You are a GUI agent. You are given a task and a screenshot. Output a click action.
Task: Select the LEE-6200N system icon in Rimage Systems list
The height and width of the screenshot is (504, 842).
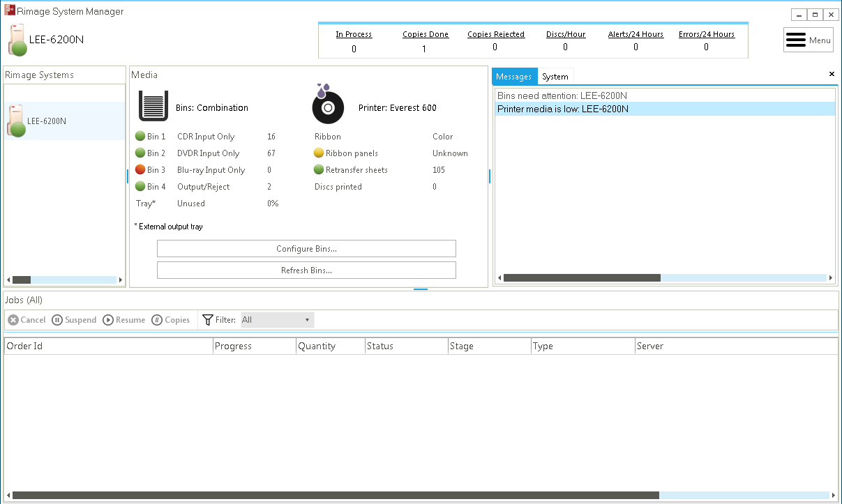17,121
